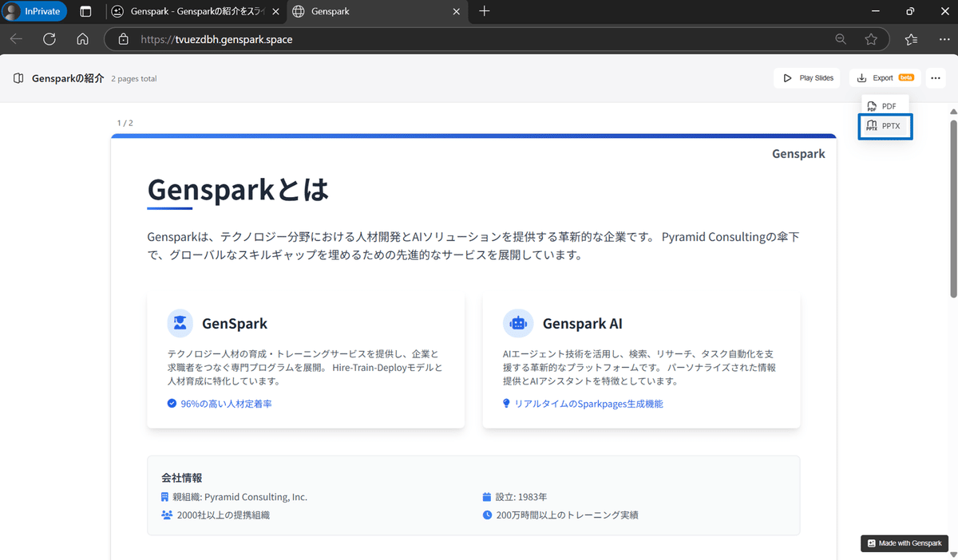The width and height of the screenshot is (958, 560).
Task: Open the favorites hub icon next to the star
Action: 912,38
